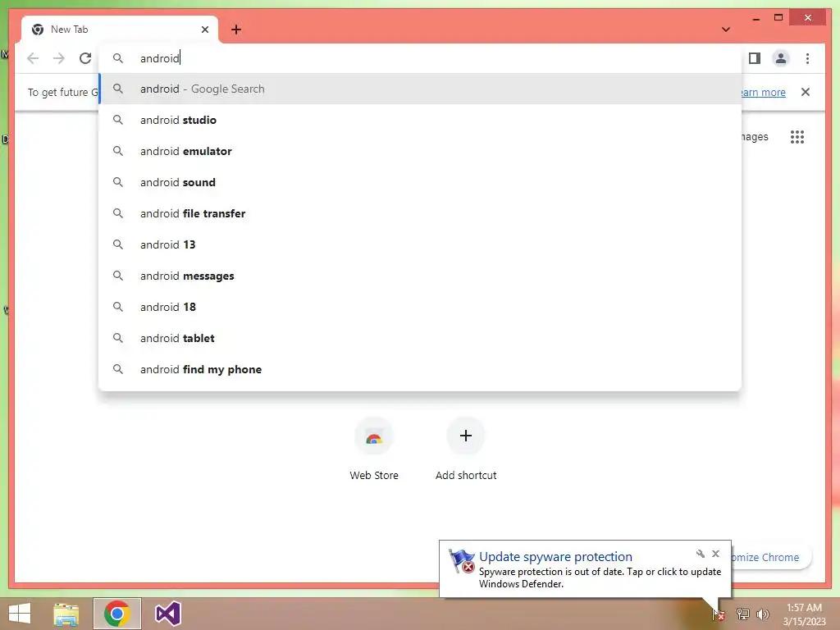Click the search magnifier icon in the address bar
The image size is (840, 630).
click(x=118, y=58)
